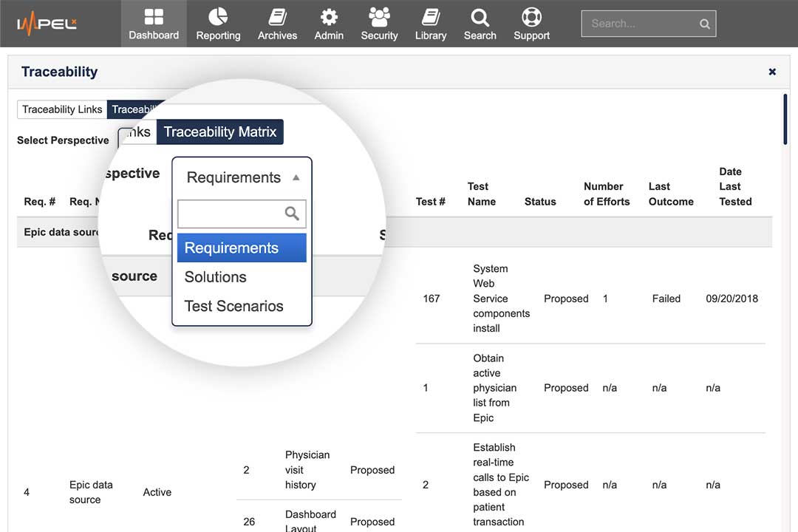Click the Select Perspective label

click(x=63, y=140)
